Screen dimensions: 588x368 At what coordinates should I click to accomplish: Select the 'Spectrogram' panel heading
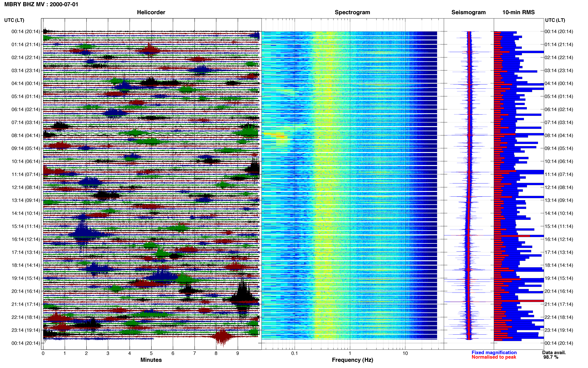pos(352,12)
